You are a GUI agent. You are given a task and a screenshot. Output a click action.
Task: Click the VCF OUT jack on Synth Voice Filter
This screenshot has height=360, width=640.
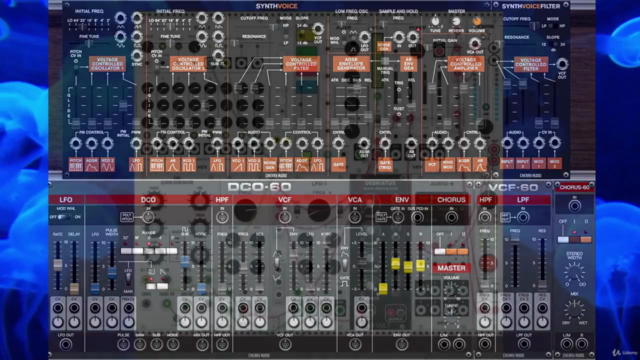pos(562,64)
